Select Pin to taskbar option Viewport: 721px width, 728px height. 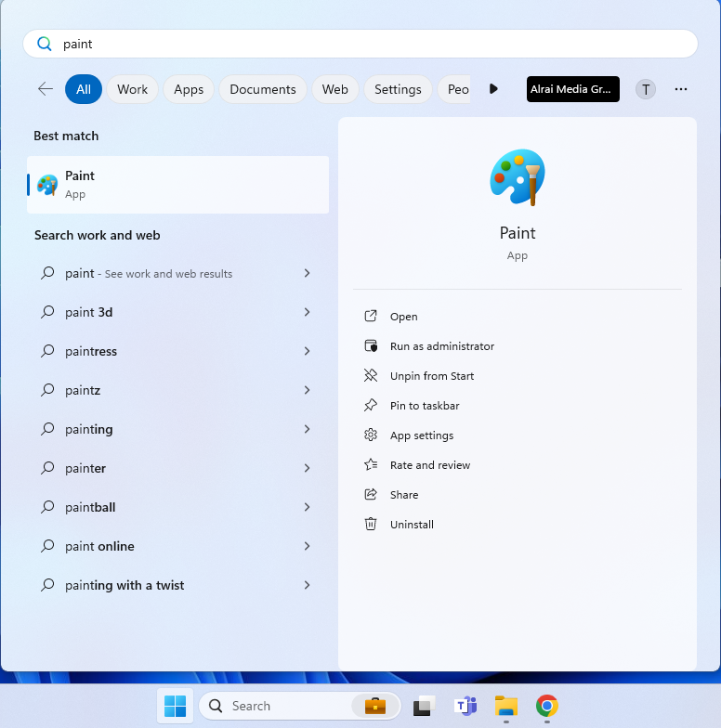pos(424,406)
